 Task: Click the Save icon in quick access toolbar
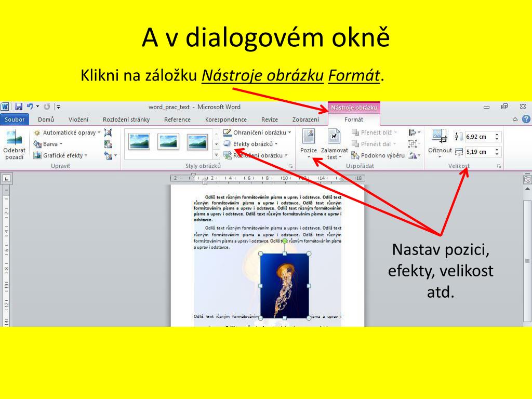19,107
